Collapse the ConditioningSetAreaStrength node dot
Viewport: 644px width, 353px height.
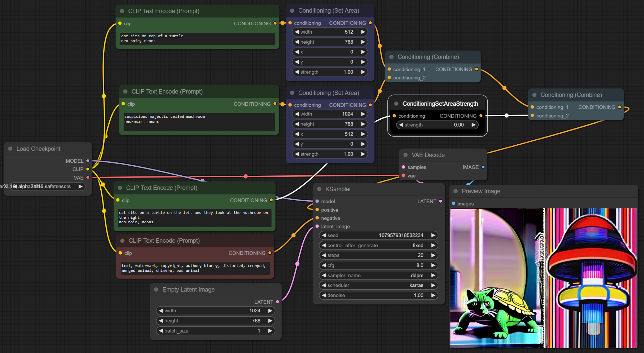(396, 104)
